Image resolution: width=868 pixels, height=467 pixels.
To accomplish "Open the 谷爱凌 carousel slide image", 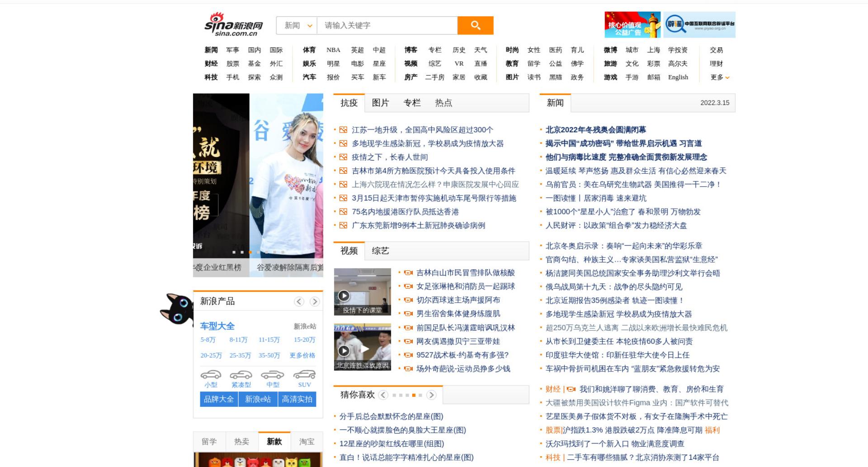I will (x=286, y=176).
